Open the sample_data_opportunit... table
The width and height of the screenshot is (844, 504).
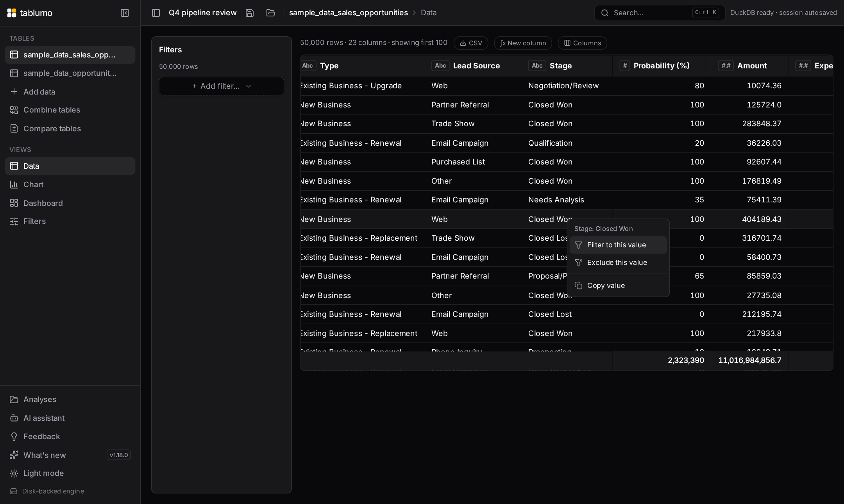[70, 73]
